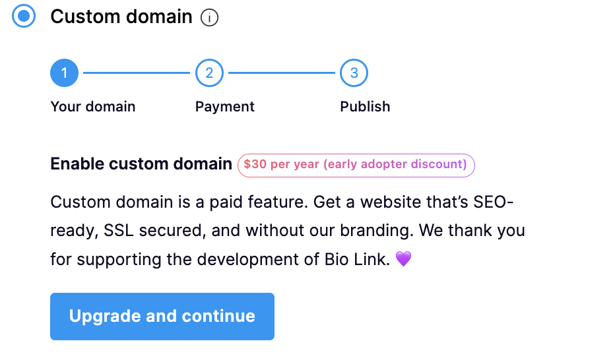Open the Publish step label

(365, 107)
